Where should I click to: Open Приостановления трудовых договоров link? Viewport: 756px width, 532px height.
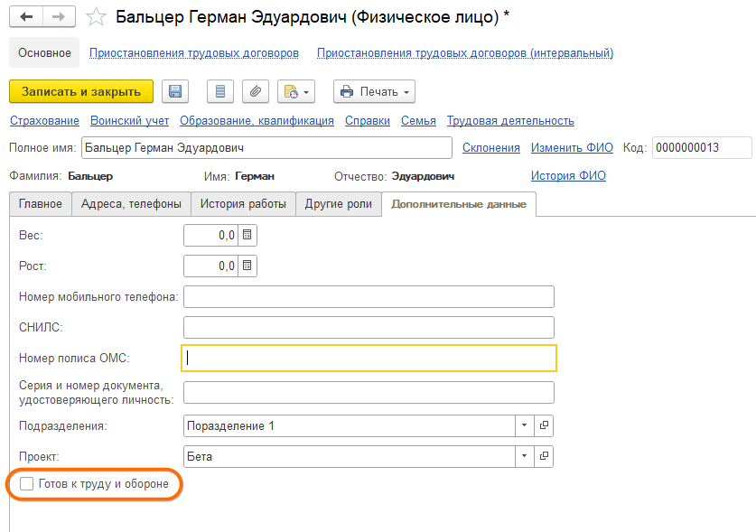point(194,53)
